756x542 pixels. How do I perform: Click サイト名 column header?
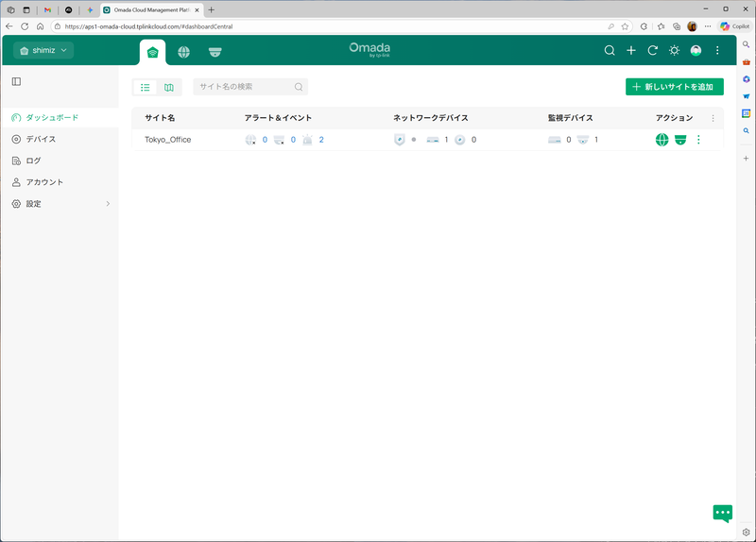[x=160, y=118]
